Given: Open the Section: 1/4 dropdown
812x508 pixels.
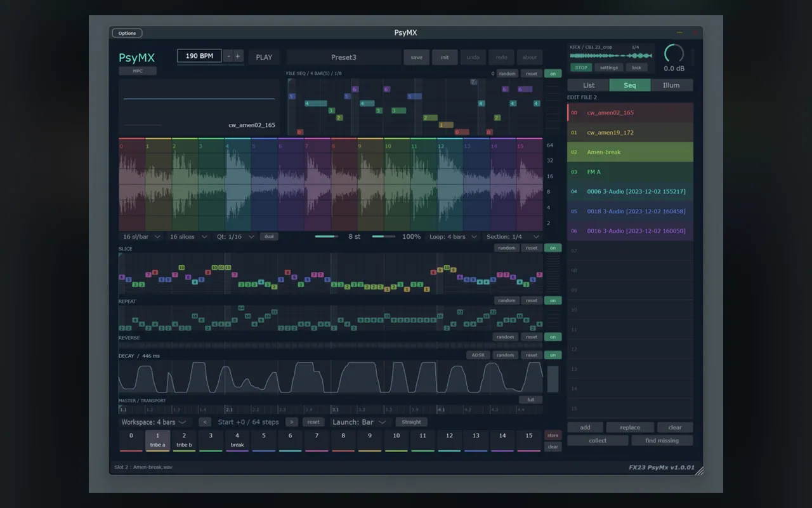Looking at the screenshot, I should (513, 236).
